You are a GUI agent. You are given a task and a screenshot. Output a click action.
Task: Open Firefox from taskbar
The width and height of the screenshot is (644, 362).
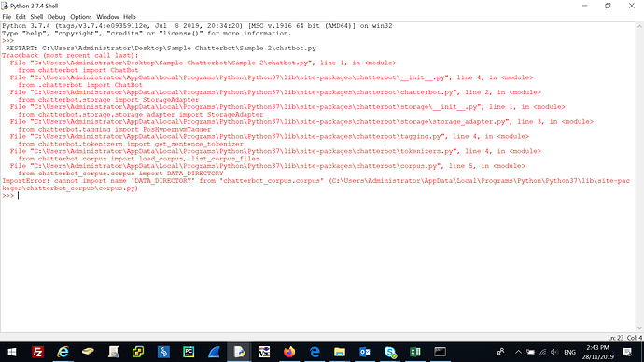(x=289, y=352)
